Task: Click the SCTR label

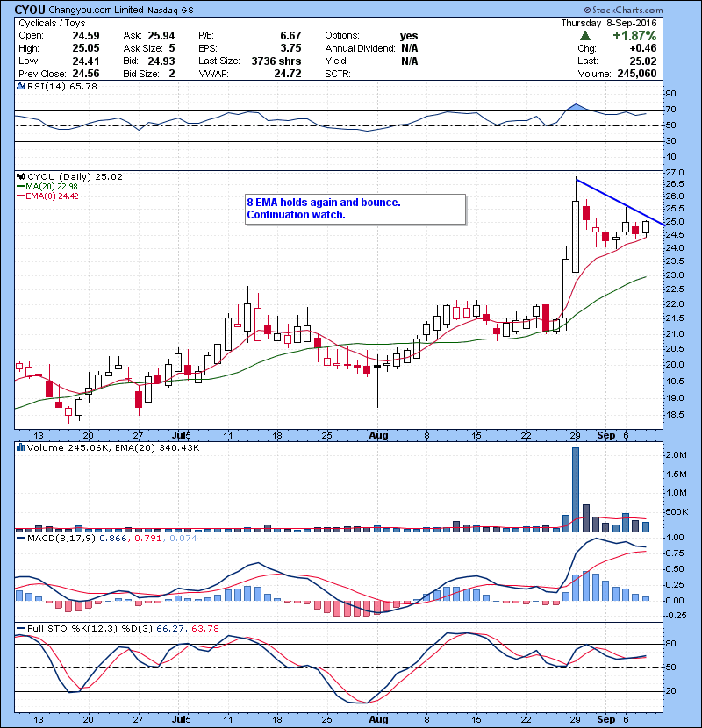Action: (x=338, y=74)
